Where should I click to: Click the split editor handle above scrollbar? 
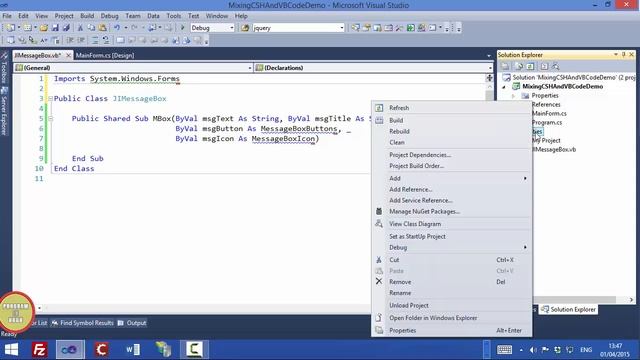point(489,78)
